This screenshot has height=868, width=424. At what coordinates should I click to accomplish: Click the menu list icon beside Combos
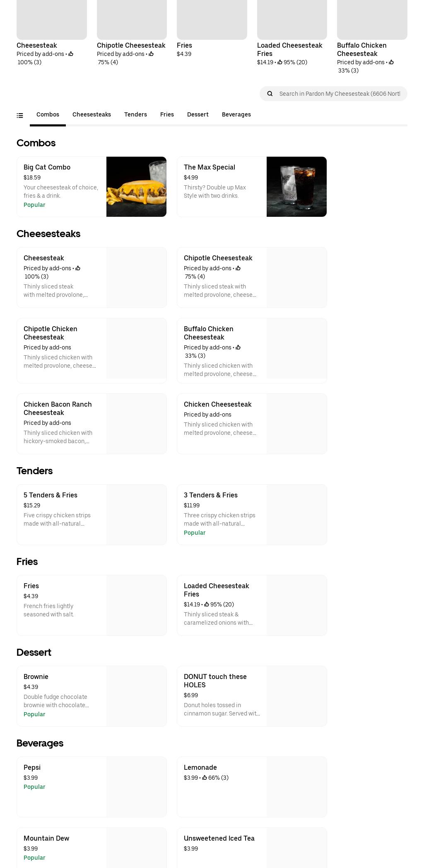(20, 115)
